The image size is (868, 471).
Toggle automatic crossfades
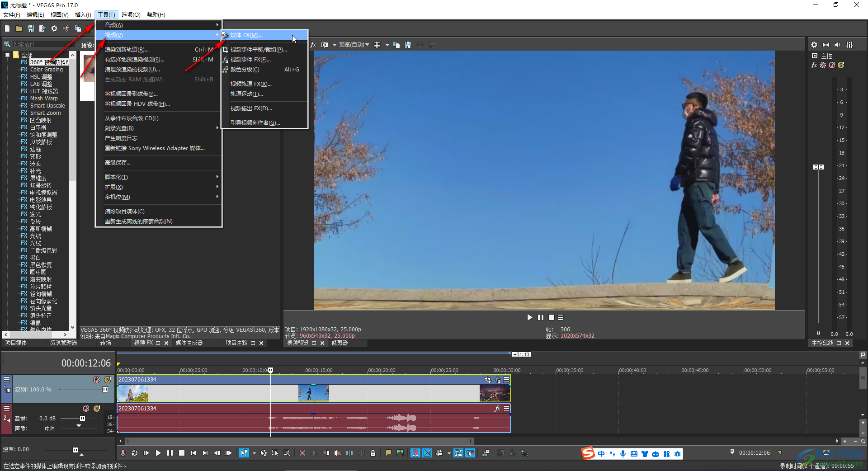coord(427,453)
